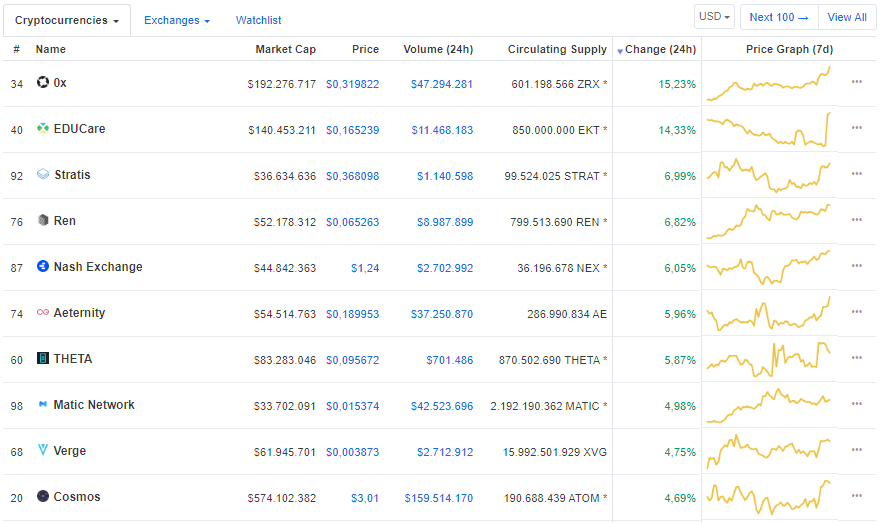Click 0x volume $47.294.281

tap(442, 84)
